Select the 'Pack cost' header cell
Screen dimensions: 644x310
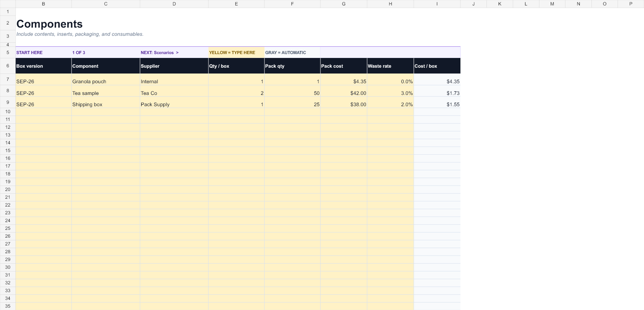344,66
